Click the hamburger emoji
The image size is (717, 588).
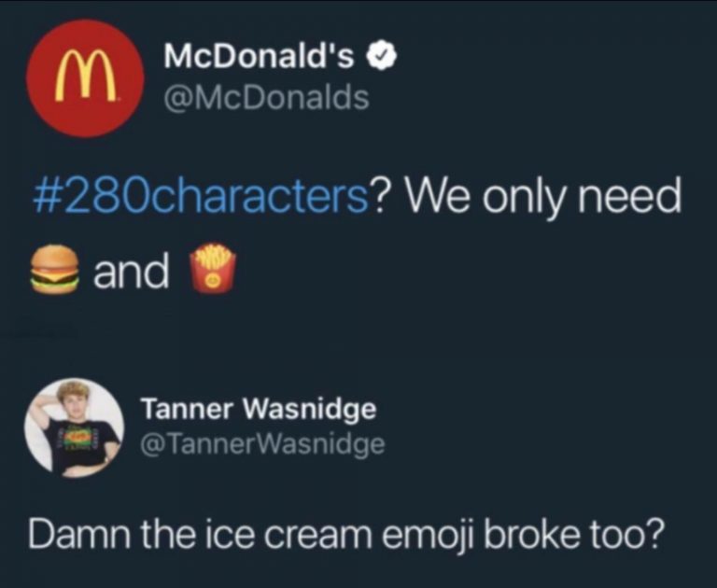pos(54,269)
